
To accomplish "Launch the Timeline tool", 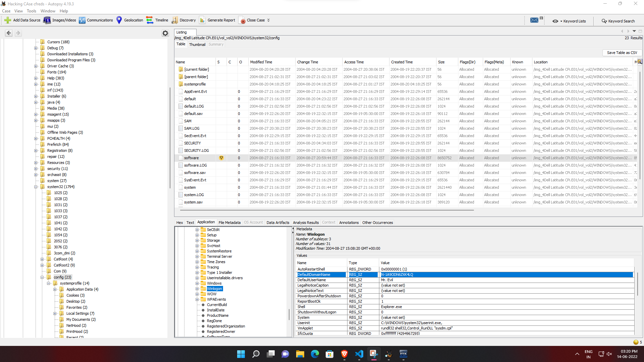I will [x=157, y=20].
